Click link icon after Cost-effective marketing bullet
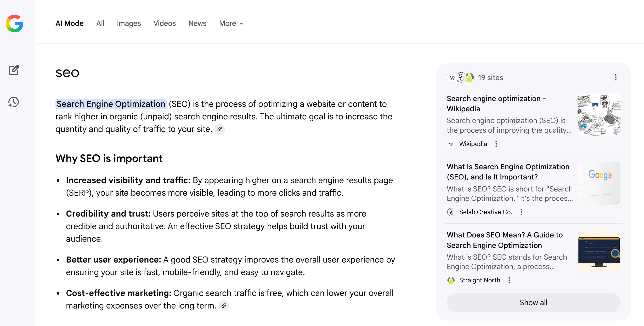Image resolution: width=644 pixels, height=326 pixels. 224,306
